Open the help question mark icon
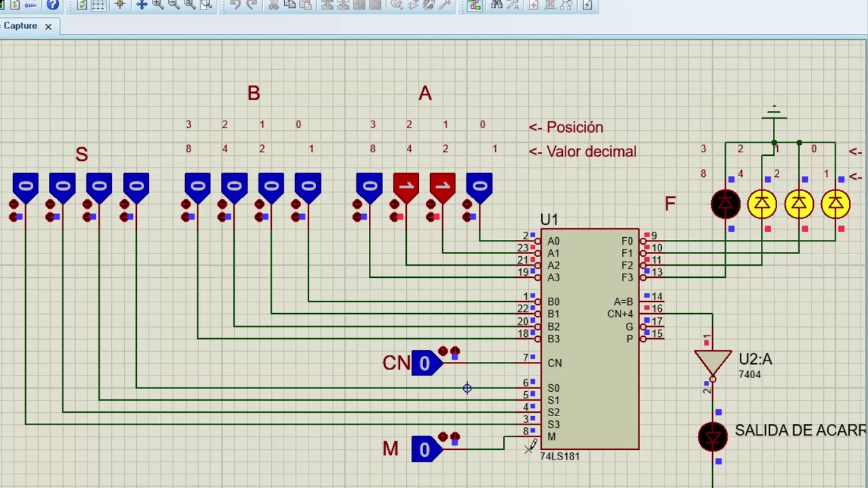This screenshot has width=868, height=488. click(x=52, y=5)
